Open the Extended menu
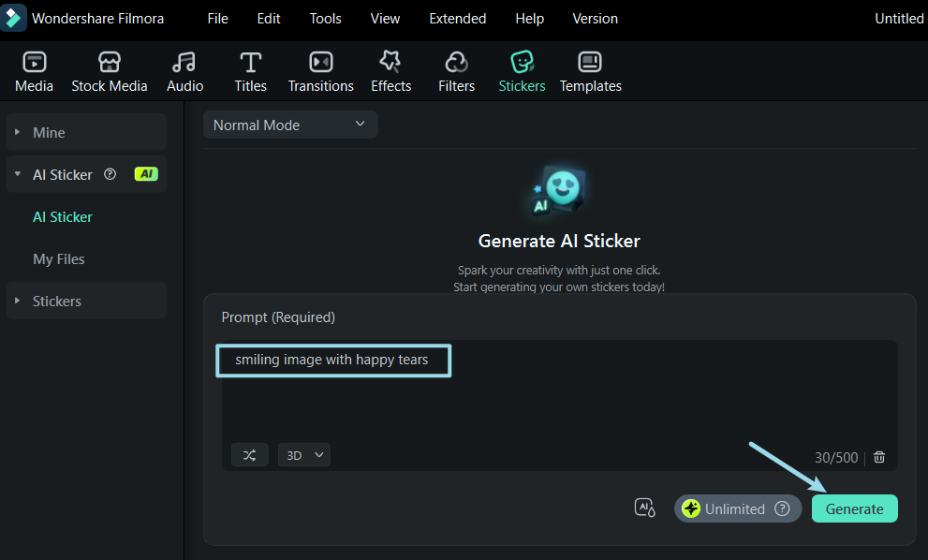This screenshot has width=928, height=560. (458, 19)
